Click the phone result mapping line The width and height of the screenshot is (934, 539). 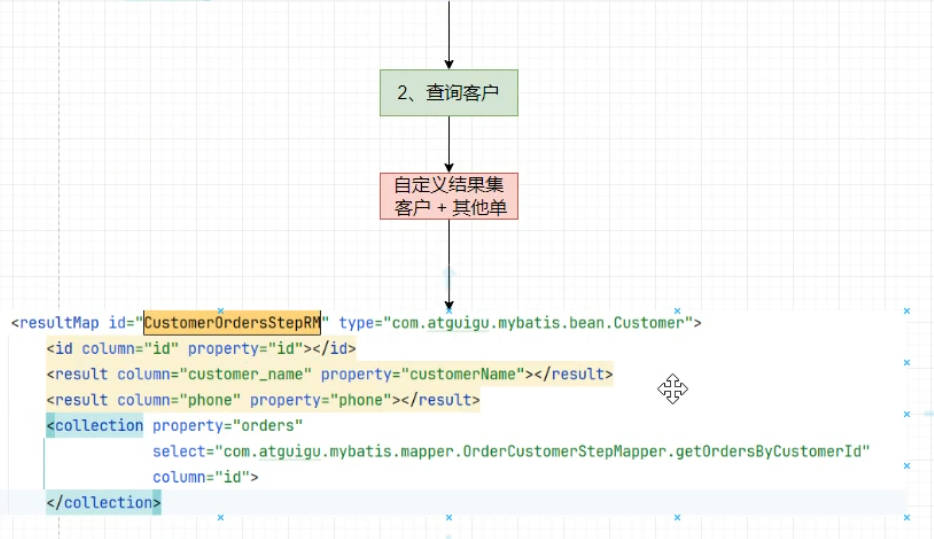tap(263, 401)
